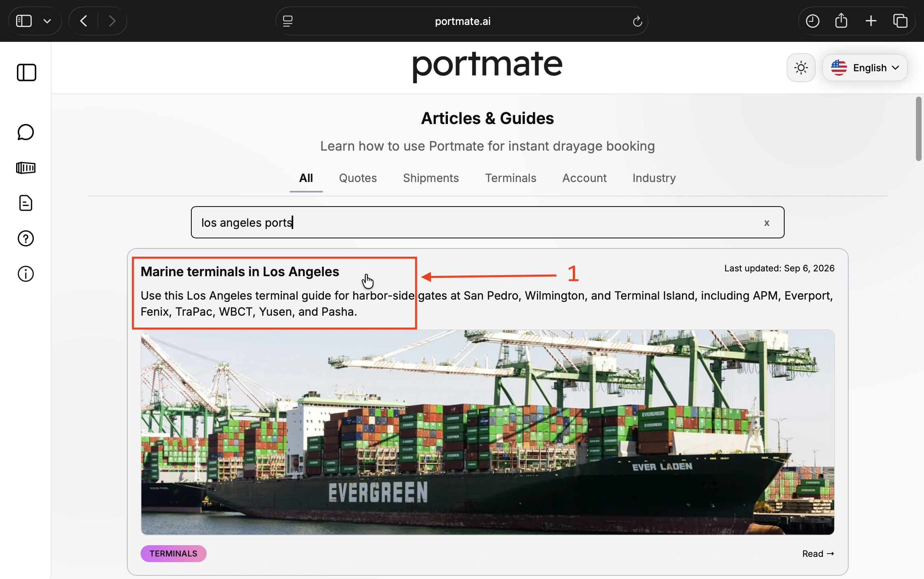Switch to the Shipments tab

[431, 178]
